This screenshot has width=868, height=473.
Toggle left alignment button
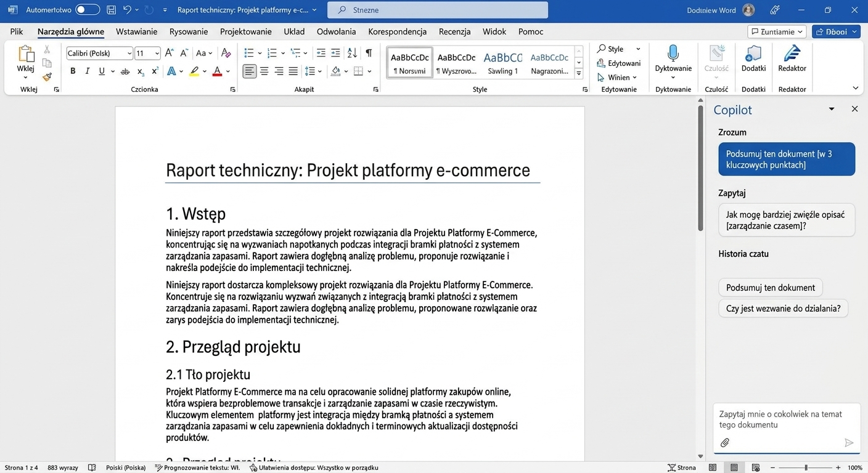tap(249, 71)
